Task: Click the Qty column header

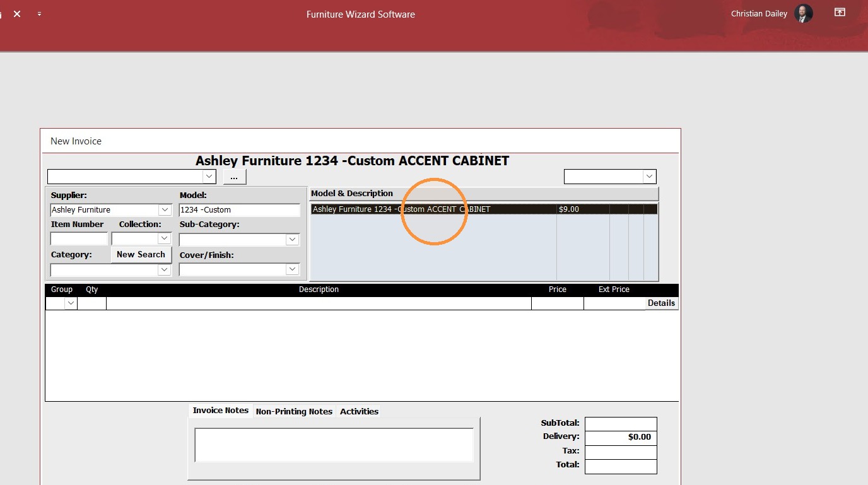Action: pyautogui.click(x=92, y=289)
